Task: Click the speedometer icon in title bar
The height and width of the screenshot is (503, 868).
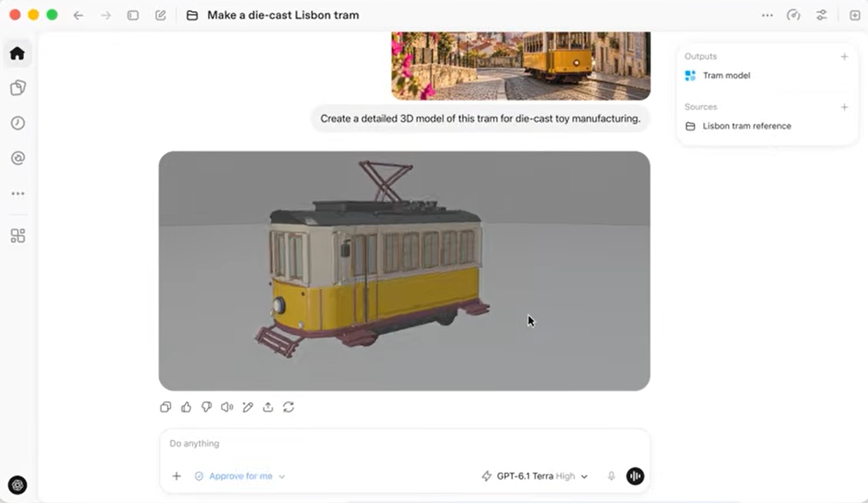Action: (x=794, y=15)
